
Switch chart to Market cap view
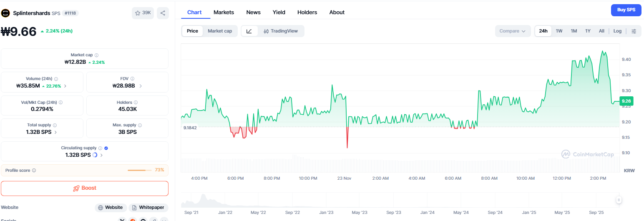tap(220, 31)
